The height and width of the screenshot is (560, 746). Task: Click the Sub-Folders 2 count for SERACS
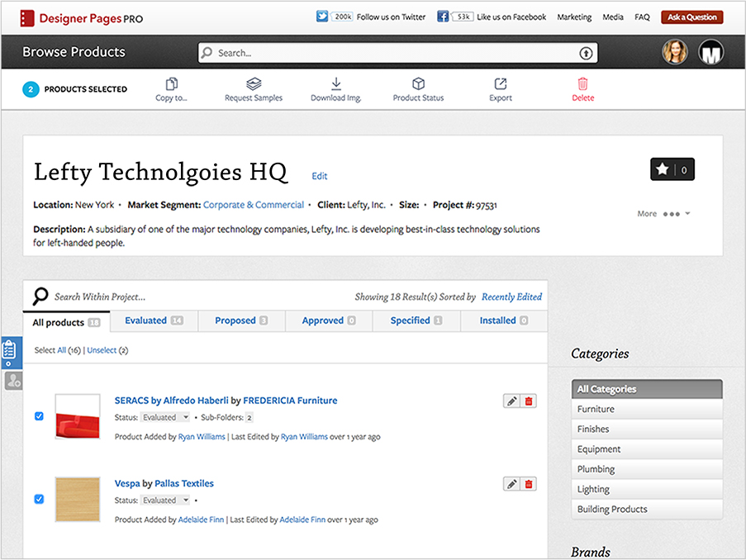pos(249,418)
